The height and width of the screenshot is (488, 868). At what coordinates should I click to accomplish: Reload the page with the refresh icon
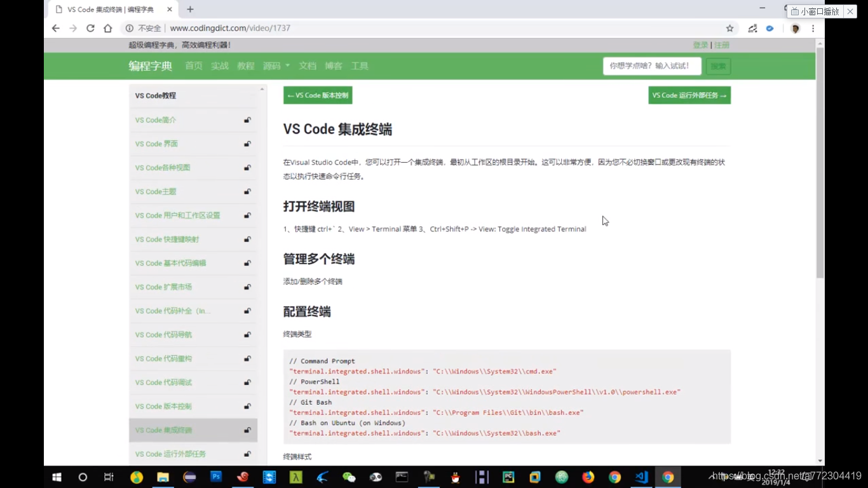[90, 29]
